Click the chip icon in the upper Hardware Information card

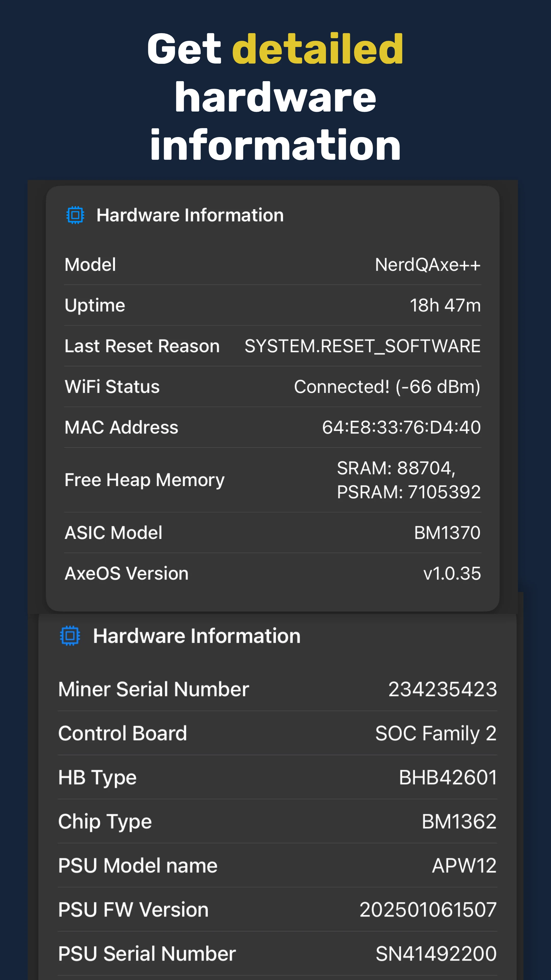pyautogui.click(x=75, y=215)
